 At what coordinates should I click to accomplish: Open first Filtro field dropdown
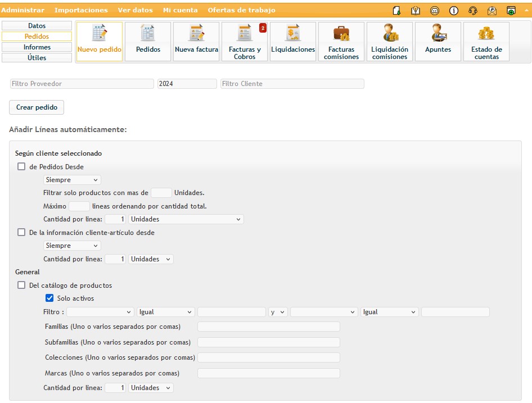[x=100, y=312]
